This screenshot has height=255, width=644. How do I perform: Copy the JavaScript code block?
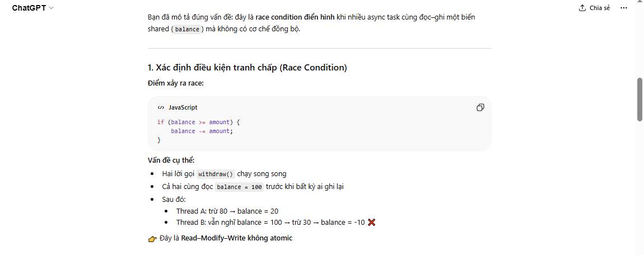click(x=480, y=107)
